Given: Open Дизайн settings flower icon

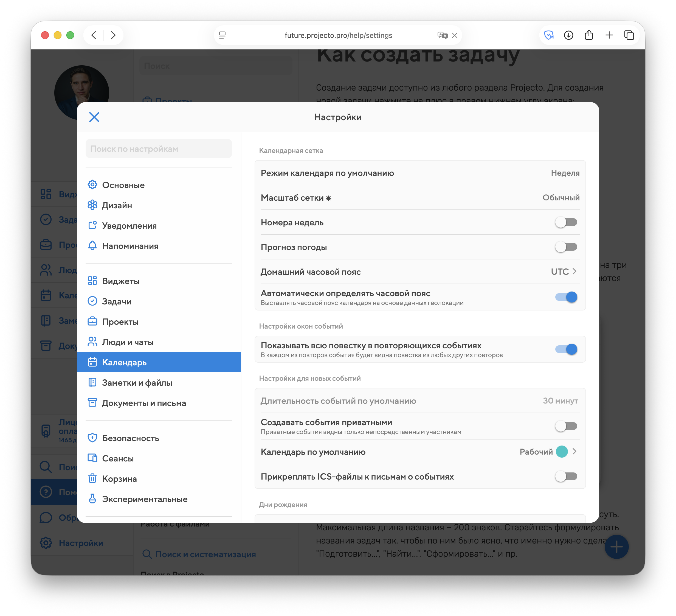Looking at the screenshot, I should (92, 205).
